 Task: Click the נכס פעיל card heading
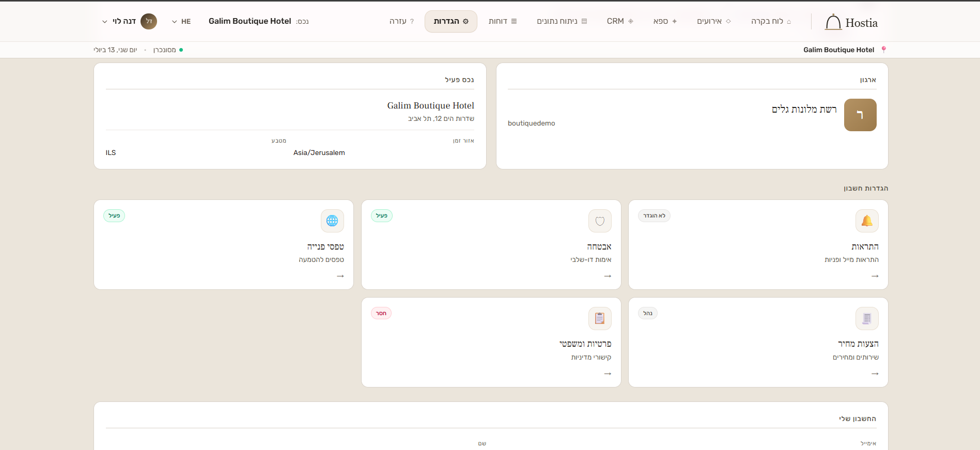tap(459, 80)
